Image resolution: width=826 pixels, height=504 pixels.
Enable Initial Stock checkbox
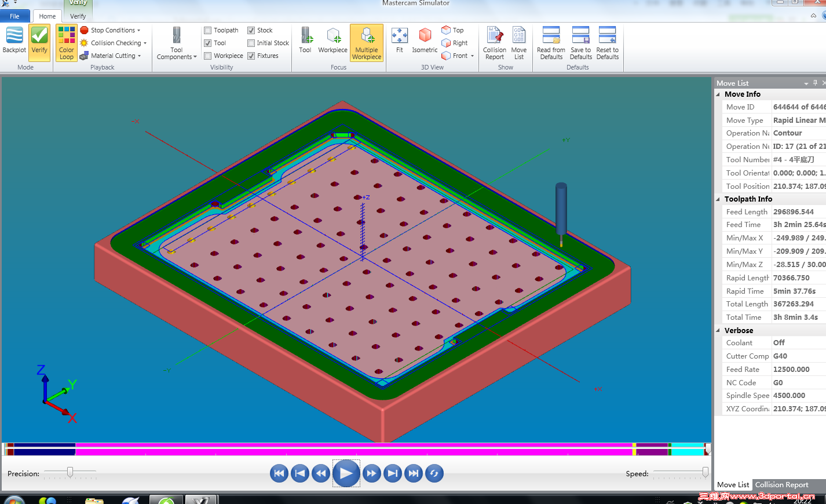click(251, 43)
